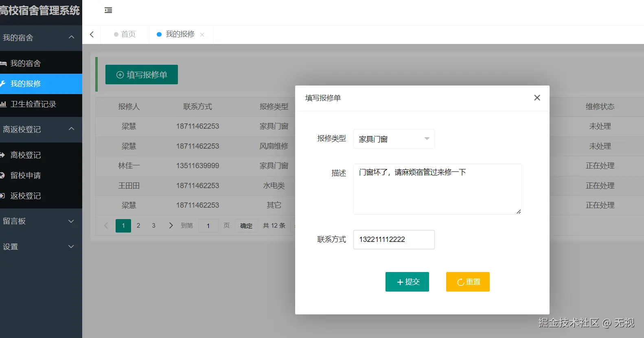This screenshot has width=644, height=338.
Task: Click the 共 12 条 total count
Action: click(x=274, y=226)
